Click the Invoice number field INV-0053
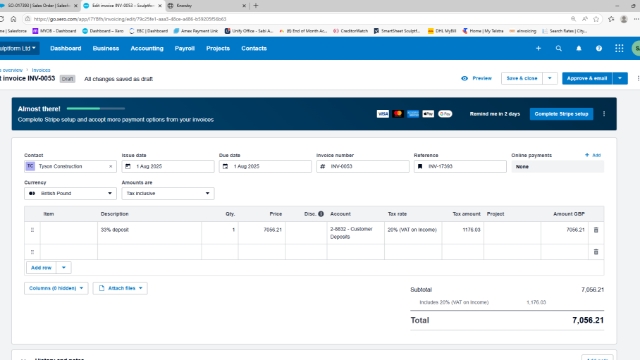The image size is (640, 360). (363, 167)
